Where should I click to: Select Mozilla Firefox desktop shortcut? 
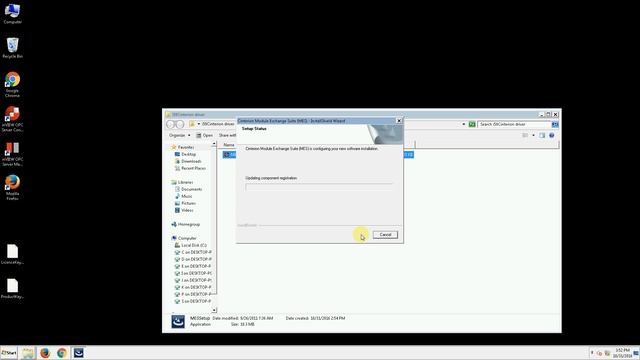(12, 187)
